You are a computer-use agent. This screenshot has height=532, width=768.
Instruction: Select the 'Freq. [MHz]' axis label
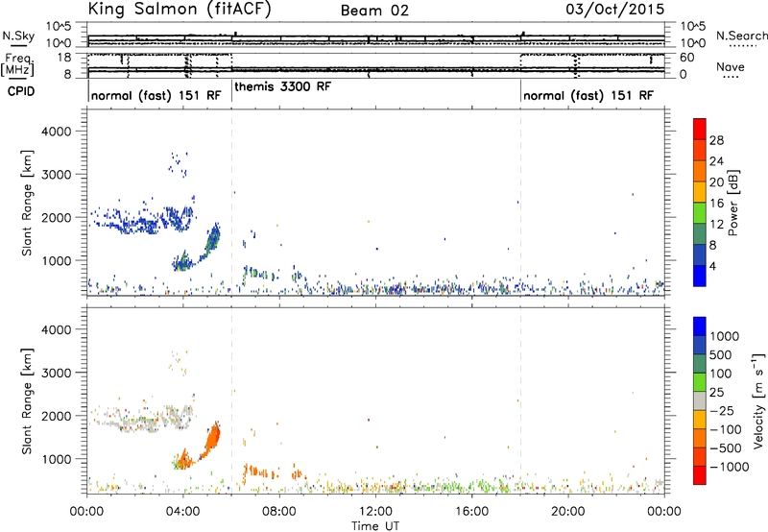(x=18, y=64)
